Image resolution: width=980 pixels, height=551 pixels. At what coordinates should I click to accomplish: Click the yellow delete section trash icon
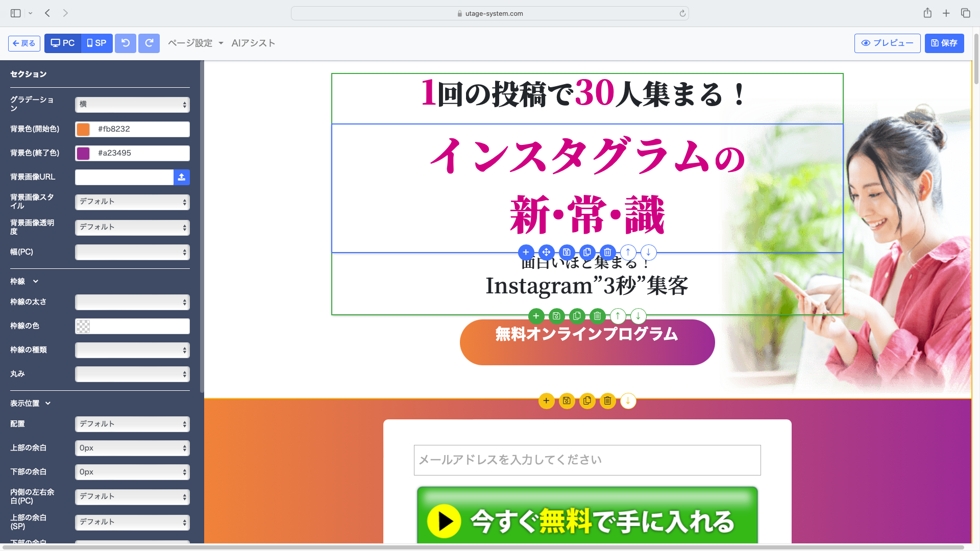click(607, 400)
